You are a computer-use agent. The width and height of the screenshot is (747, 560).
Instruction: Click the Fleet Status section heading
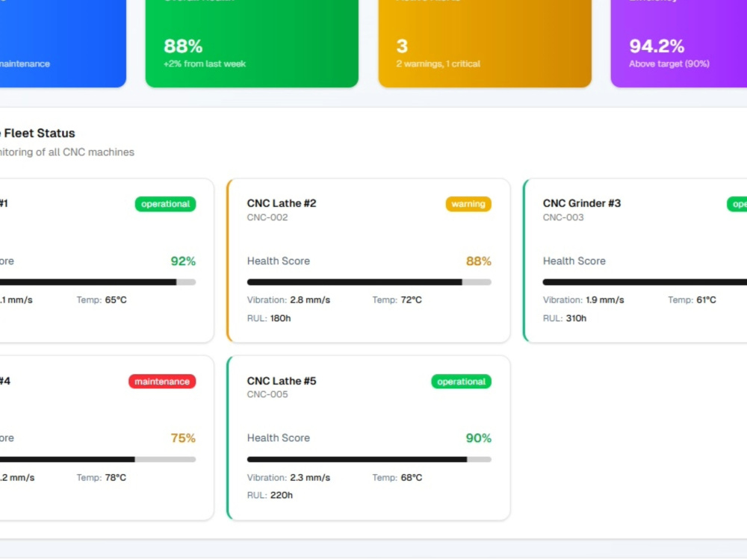click(x=37, y=134)
